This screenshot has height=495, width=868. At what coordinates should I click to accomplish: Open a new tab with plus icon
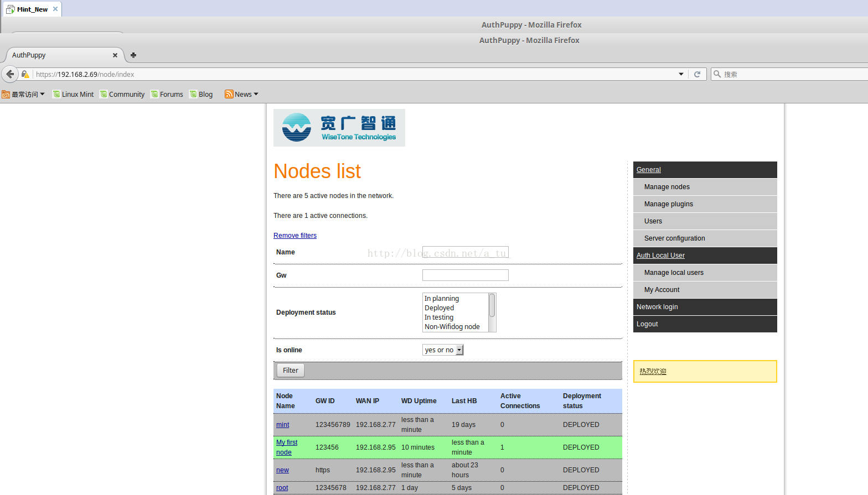click(133, 55)
